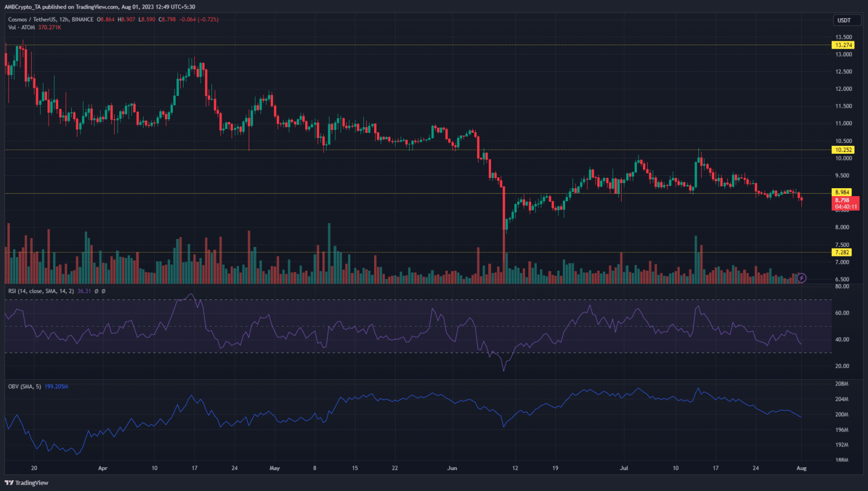Click the first ø hidden-value icon beside the RSI reading

(96, 291)
